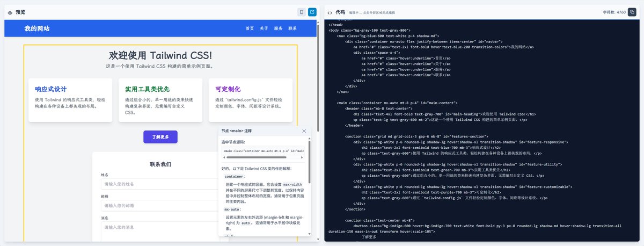
Task: Click the main-heading h1 code line
Action: coord(445,114)
